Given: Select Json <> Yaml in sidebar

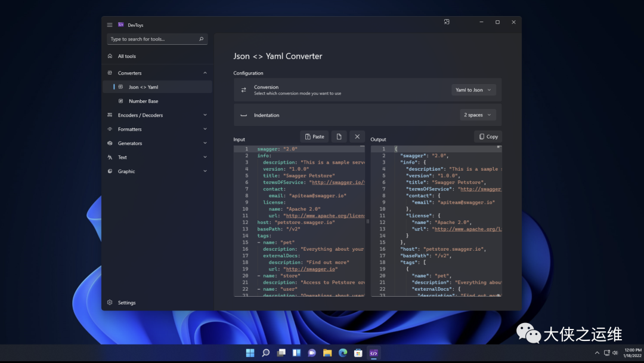Looking at the screenshot, I should (157, 87).
